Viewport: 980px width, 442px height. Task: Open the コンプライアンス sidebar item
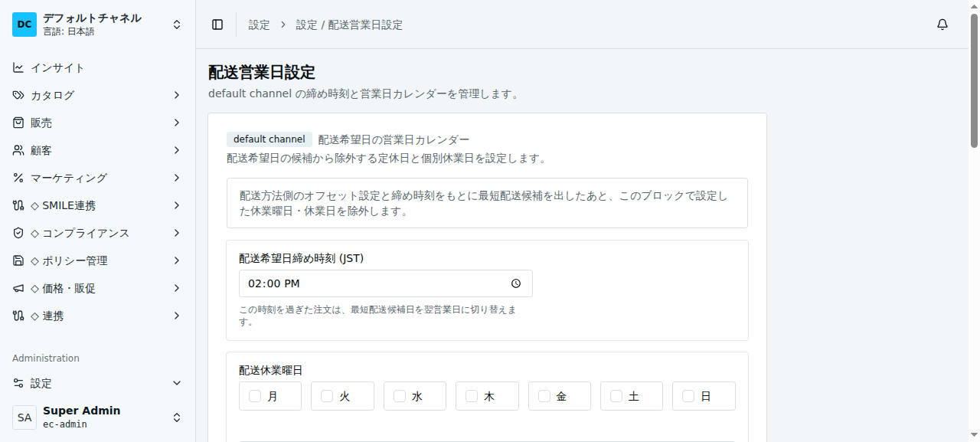(x=98, y=233)
